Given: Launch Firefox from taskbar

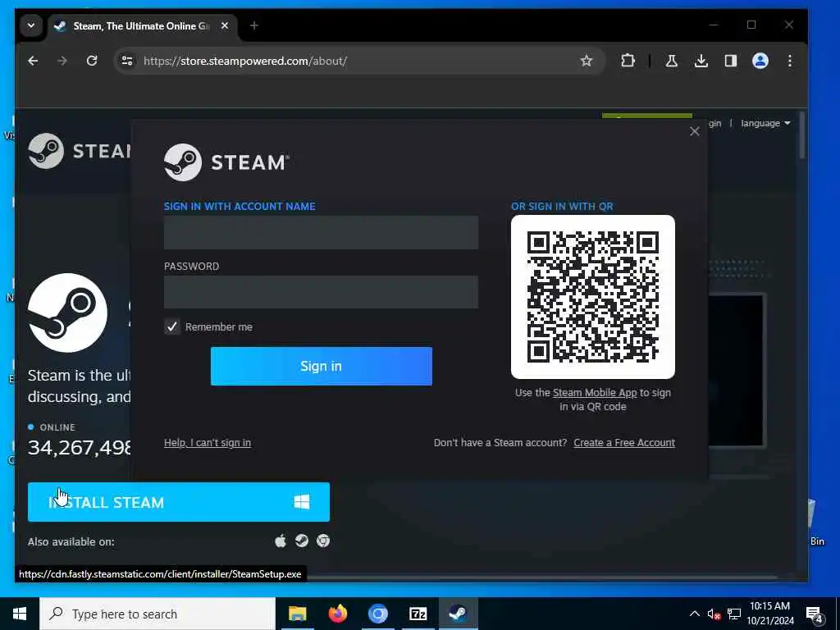Looking at the screenshot, I should [337, 614].
